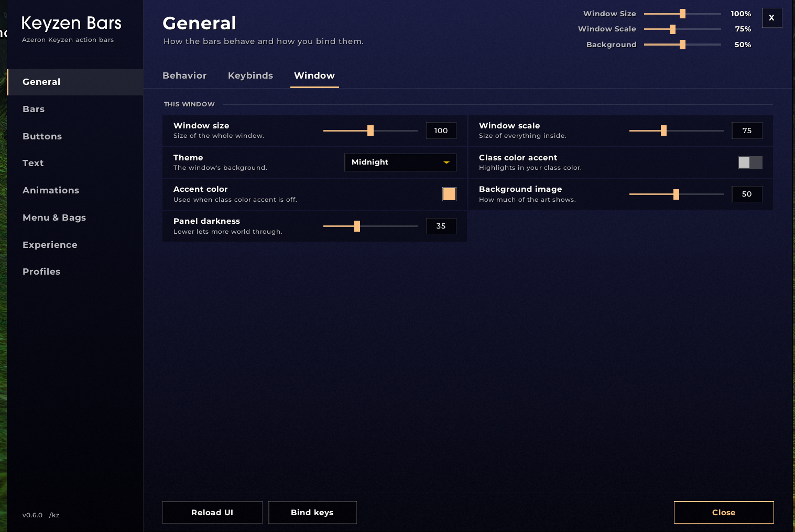This screenshot has width=795, height=532.
Task: Open the Accent color swatch picker
Action: click(449, 194)
